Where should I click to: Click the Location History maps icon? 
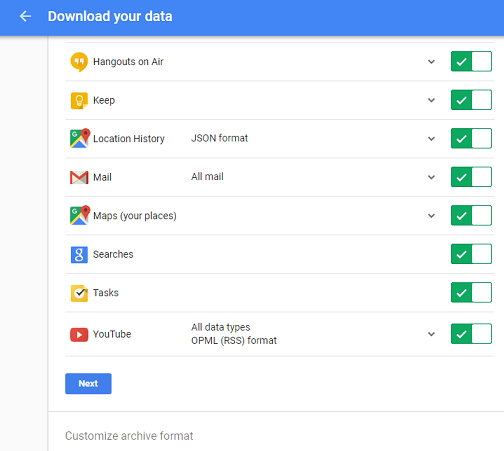click(x=80, y=138)
